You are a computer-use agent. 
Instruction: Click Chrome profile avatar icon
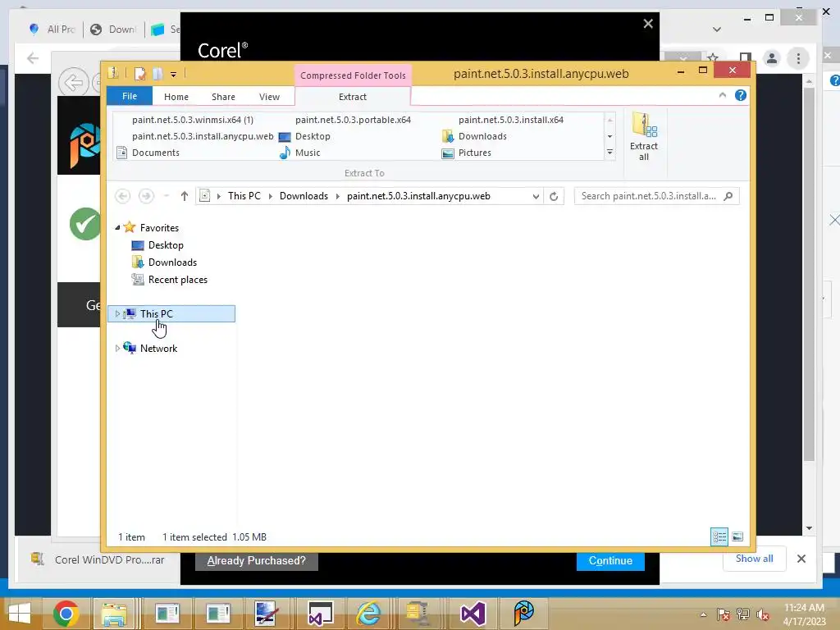[771, 58]
